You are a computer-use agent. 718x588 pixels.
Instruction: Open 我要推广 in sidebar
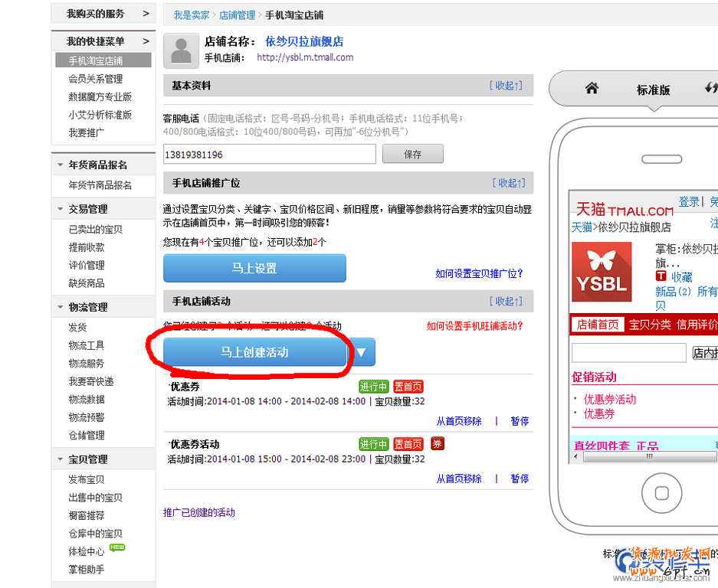click(x=87, y=132)
